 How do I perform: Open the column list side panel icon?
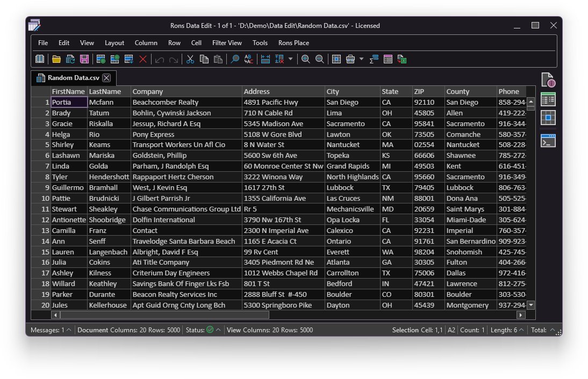point(548,100)
